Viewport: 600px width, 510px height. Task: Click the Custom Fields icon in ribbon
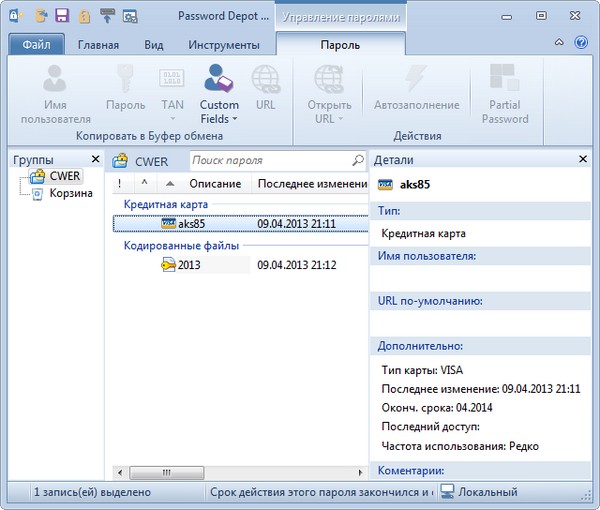219,79
